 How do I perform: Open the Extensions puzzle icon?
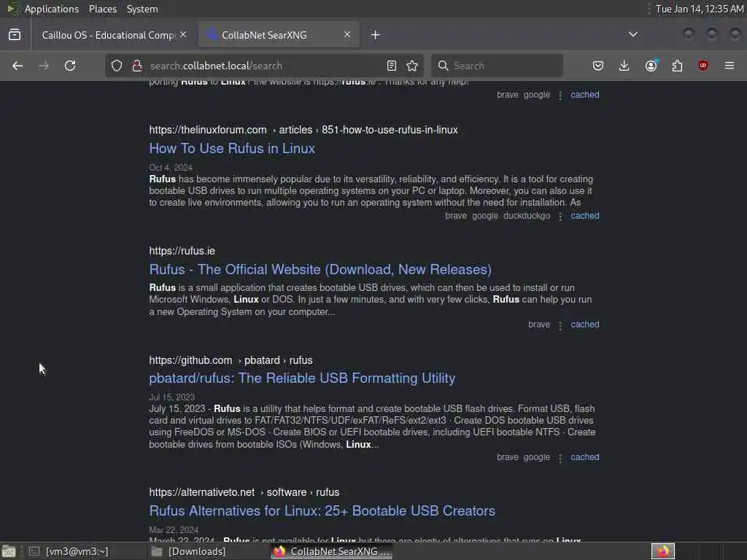click(x=677, y=66)
